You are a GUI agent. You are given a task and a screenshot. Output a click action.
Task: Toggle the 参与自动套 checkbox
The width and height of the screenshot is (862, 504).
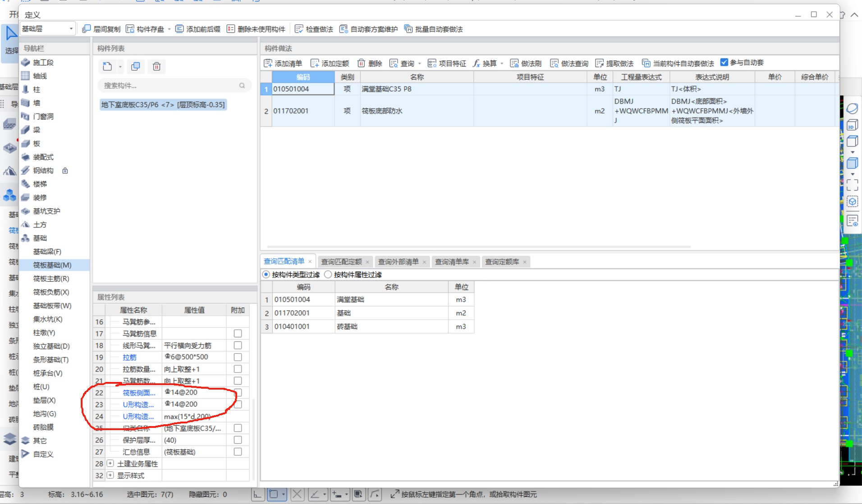(724, 62)
